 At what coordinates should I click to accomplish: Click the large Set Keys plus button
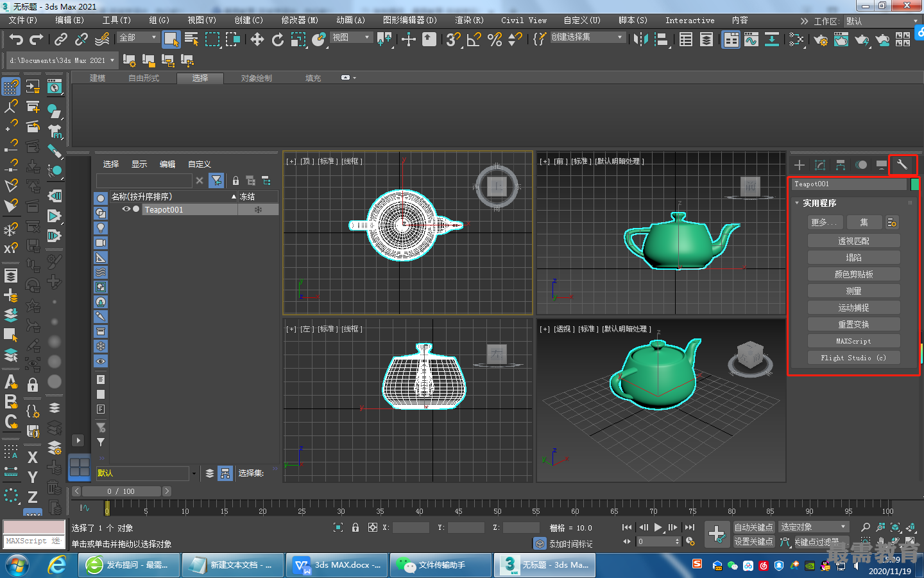(x=716, y=534)
